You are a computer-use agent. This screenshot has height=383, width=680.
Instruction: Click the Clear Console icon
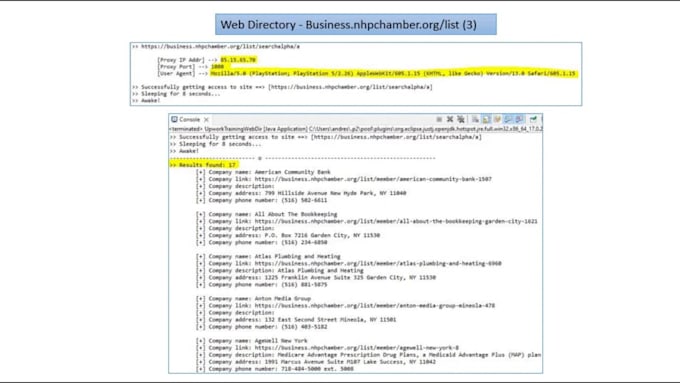(475, 119)
